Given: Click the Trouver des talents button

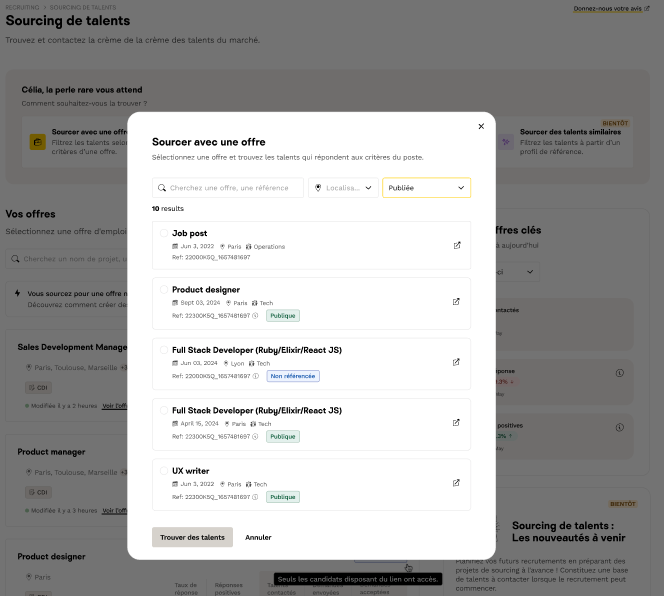Looking at the screenshot, I should [192, 537].
